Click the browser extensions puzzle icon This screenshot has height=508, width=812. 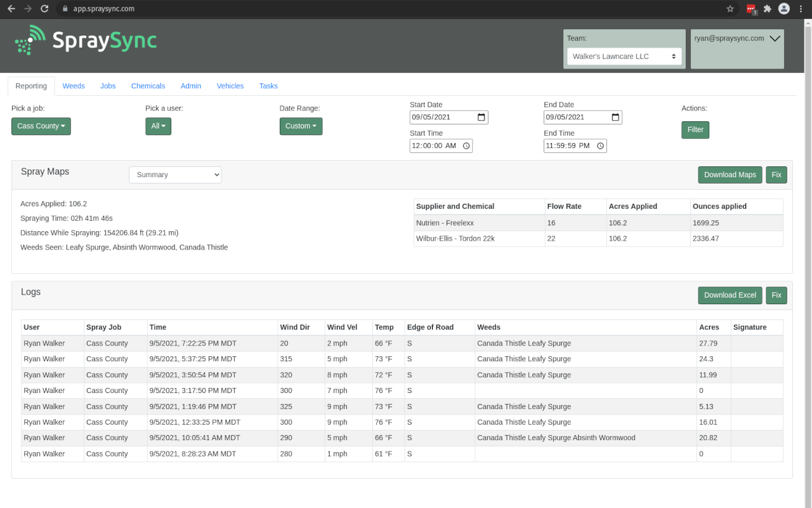point(767,9)
